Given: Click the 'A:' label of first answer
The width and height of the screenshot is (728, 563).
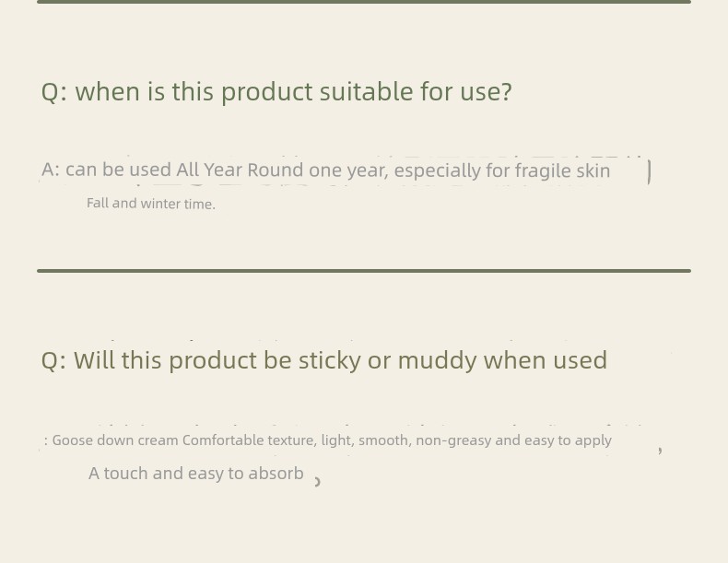Looking at the screenshot, I should tap(51, 170).
